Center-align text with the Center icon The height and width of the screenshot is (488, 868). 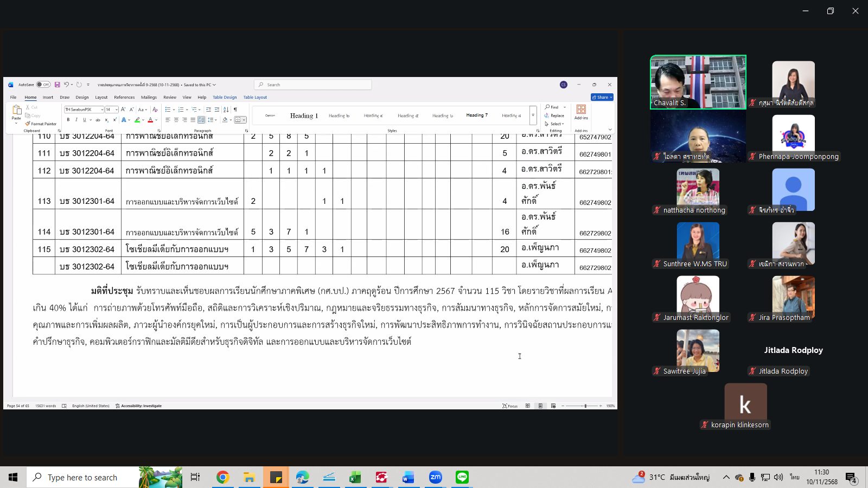176,120
